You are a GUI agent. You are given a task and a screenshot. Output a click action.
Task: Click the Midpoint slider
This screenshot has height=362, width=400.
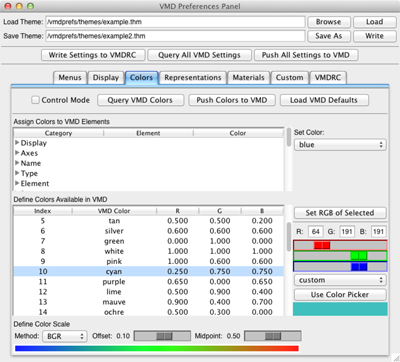[x=273, y=336]
